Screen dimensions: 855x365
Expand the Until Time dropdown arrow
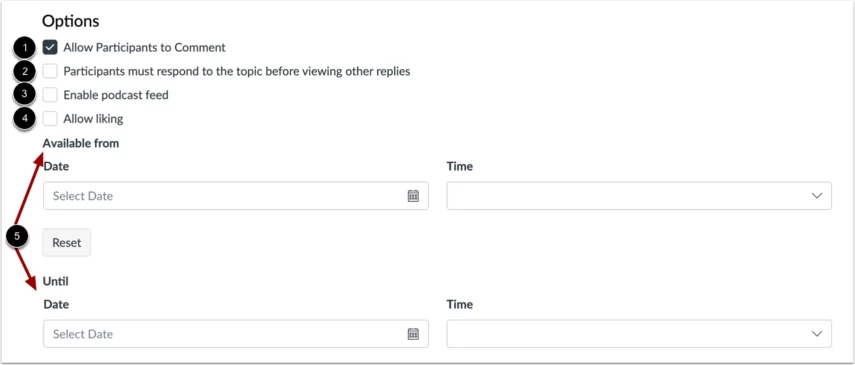816,334
